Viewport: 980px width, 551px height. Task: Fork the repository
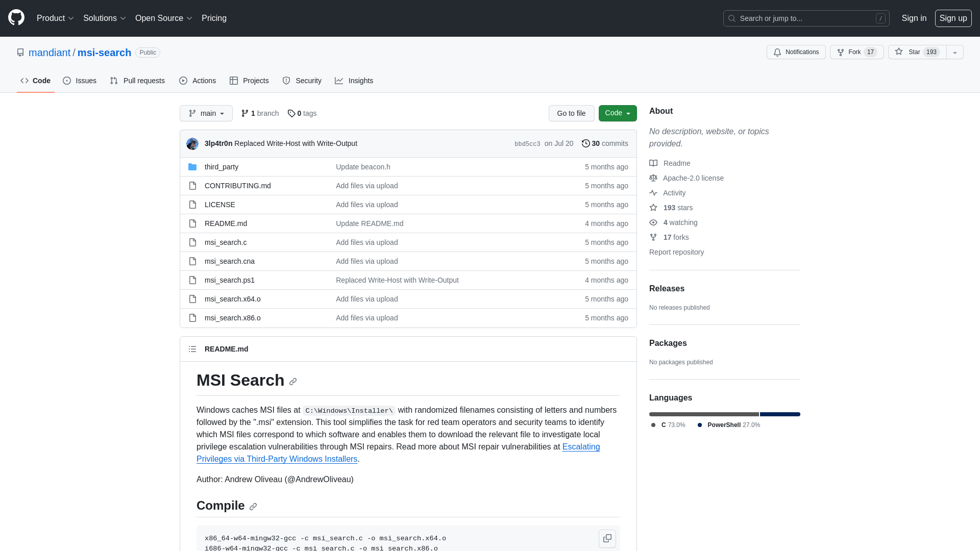(856, 52)
